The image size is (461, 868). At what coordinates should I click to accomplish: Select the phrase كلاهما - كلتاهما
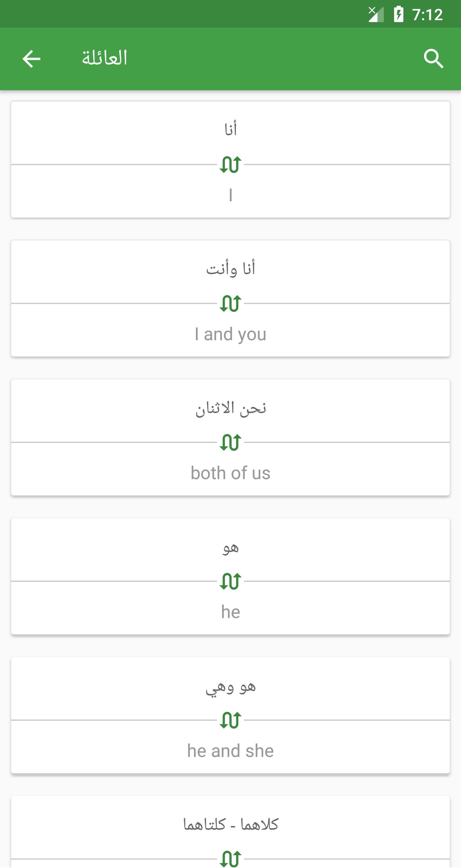point(231,824)
